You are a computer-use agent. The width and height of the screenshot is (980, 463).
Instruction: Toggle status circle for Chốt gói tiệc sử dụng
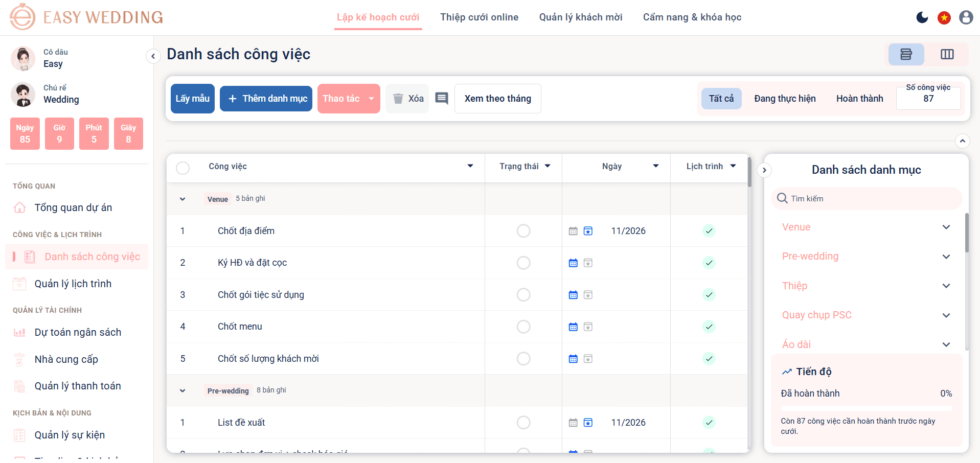(x=523, y=295)
